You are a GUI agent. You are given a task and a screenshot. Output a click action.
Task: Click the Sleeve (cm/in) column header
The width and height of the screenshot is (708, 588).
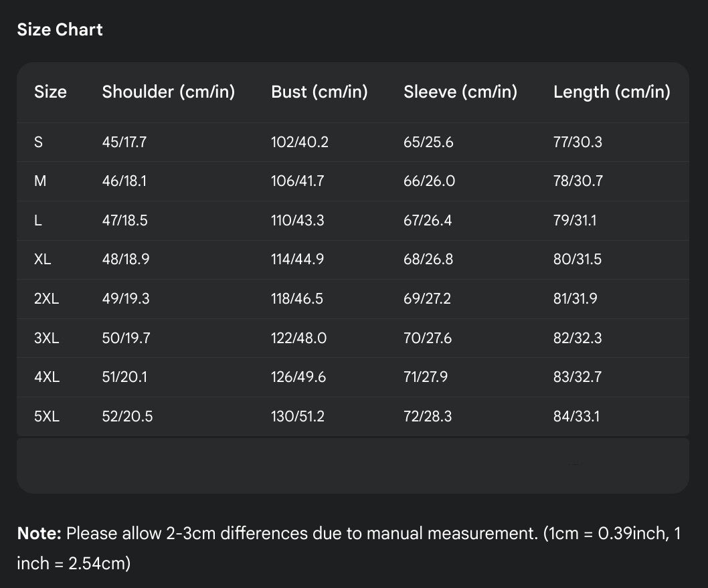click(x=460, y=92)
